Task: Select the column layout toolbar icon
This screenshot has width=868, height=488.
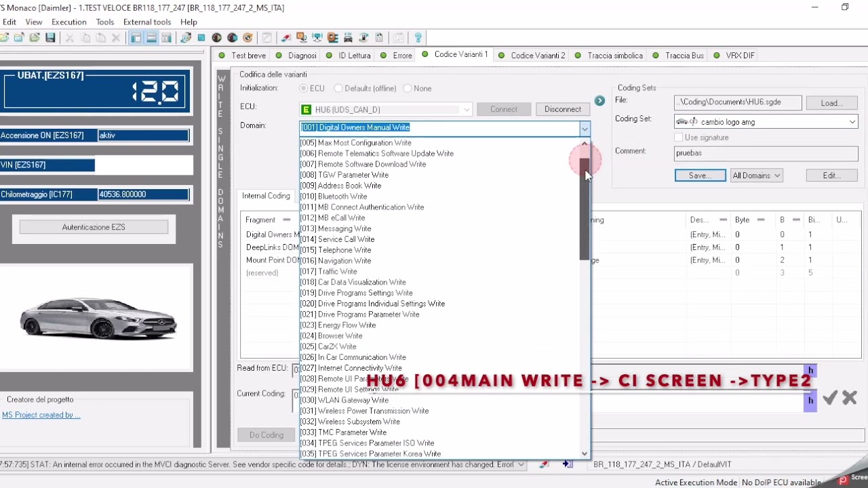Action: click(166, 38)
